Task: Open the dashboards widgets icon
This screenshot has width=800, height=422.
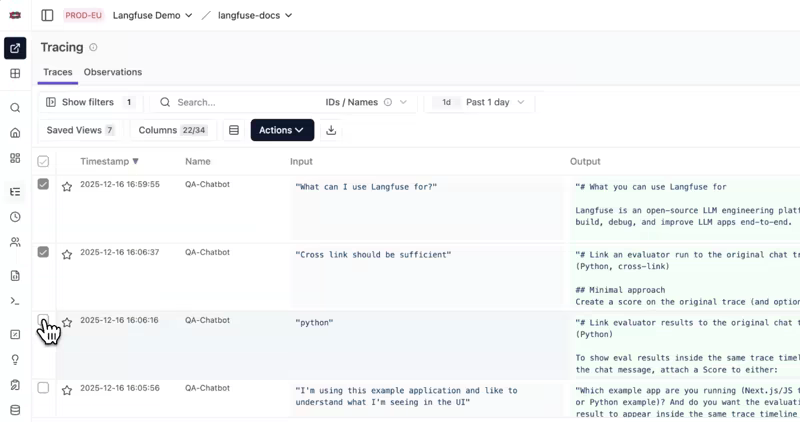Action: point(15,158)
